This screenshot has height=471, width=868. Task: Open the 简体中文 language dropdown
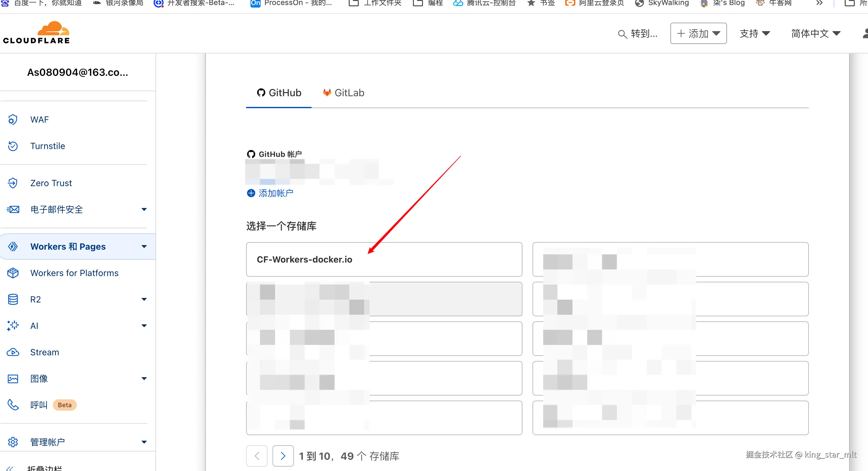click(x=816, y=33)
